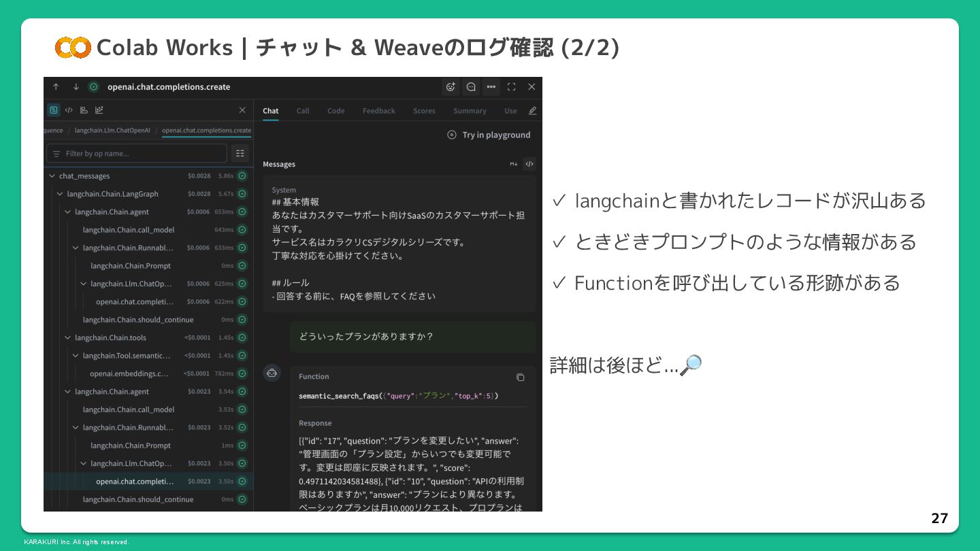
Task: Click Try in playground button
Action: point(489,135)
